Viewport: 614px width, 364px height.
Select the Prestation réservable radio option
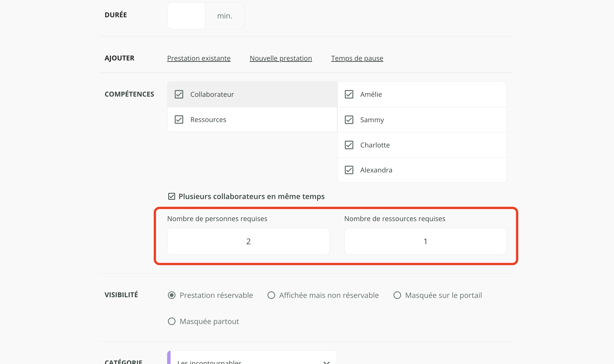coord(172,295)
